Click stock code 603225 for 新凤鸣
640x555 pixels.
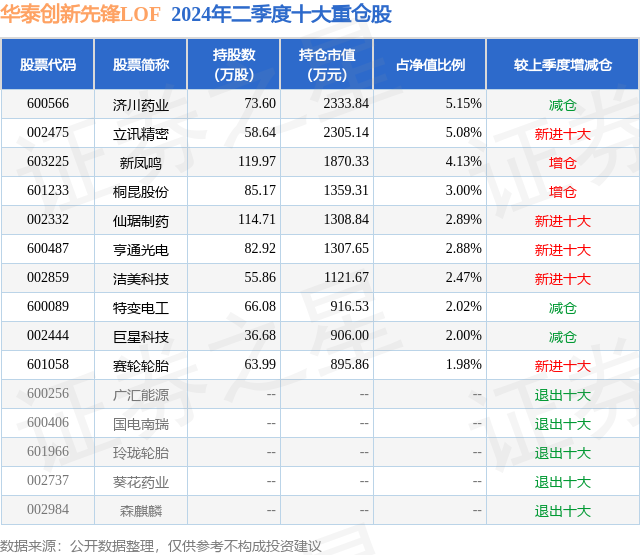coord(48,162)
